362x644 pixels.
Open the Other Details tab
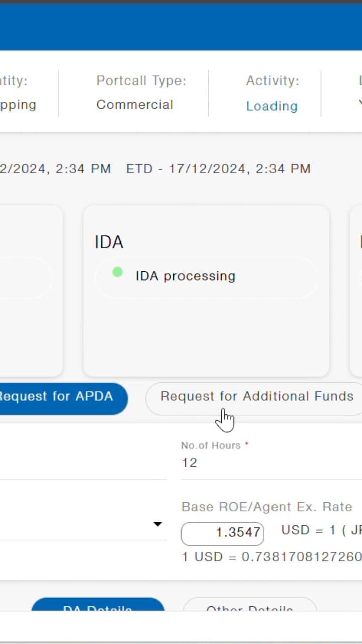(x=249, y=609)
